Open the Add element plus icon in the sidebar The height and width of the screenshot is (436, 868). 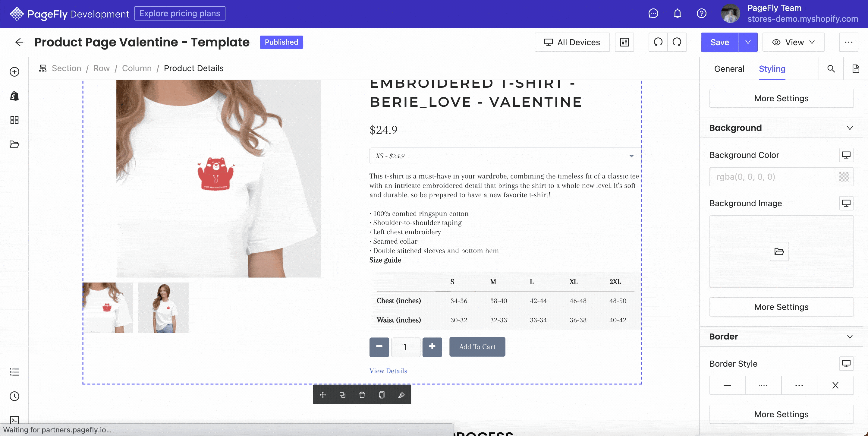click(x=14, y=72)
